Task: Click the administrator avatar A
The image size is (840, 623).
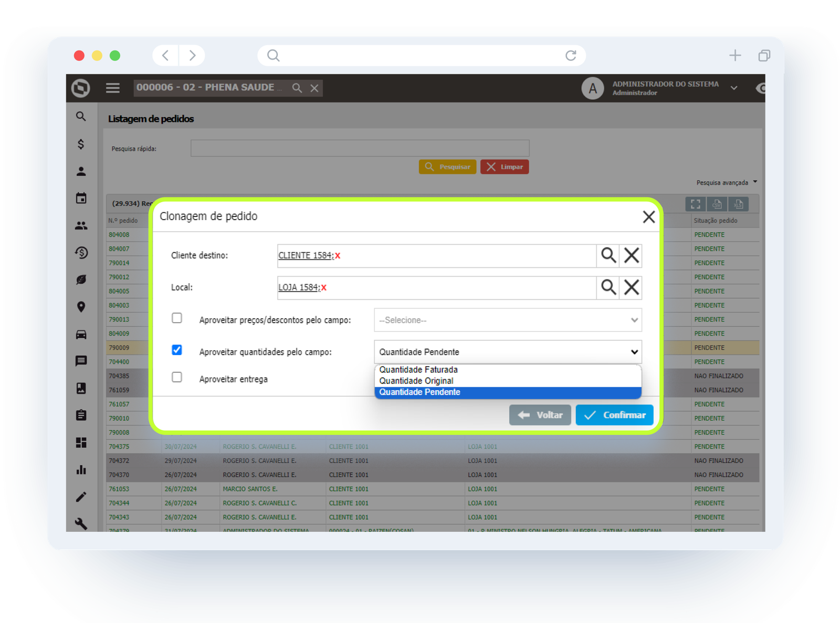Action: [x=593, y=88]
